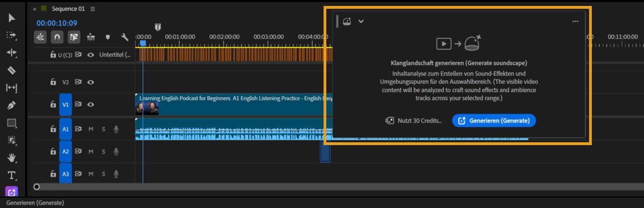The width and height of the screenshot is (644, 208).
Task: Toggle sync lock on A1 track
Action: 78,129
